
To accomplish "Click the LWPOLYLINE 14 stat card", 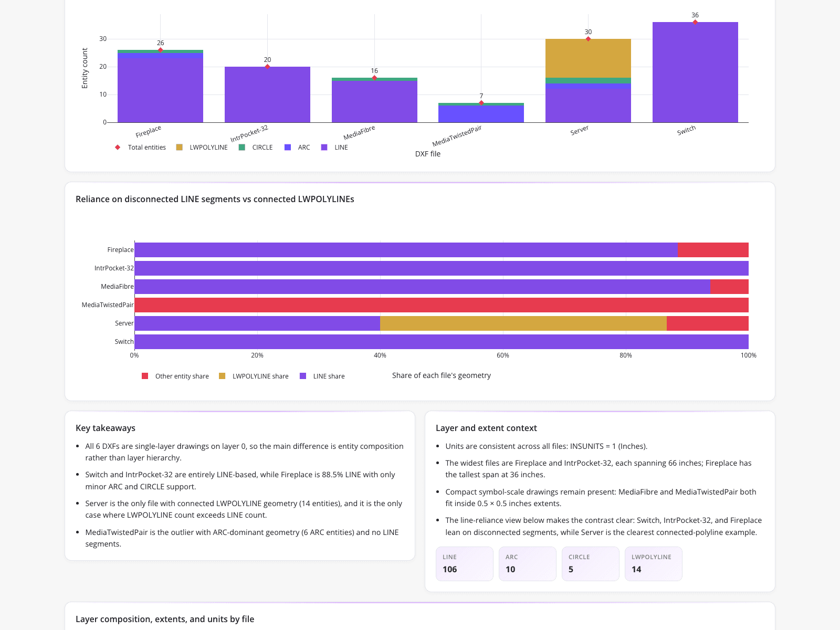I will [654, 564].
